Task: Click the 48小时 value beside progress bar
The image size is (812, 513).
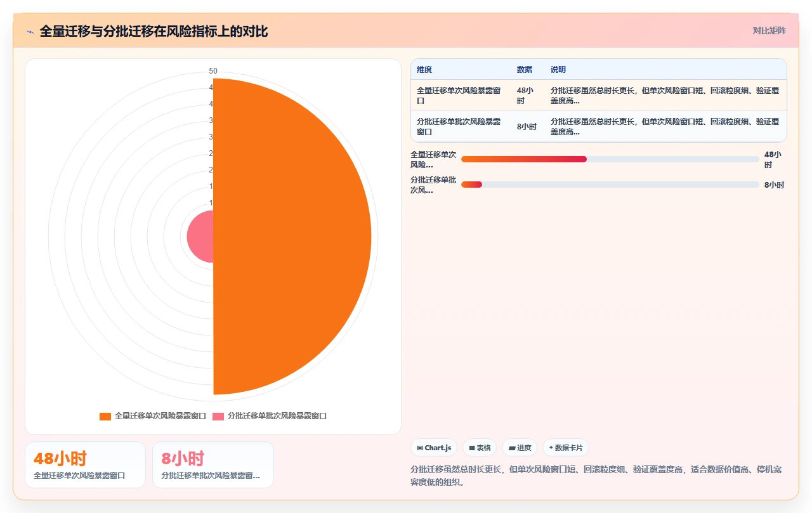Action: point(773,159)
